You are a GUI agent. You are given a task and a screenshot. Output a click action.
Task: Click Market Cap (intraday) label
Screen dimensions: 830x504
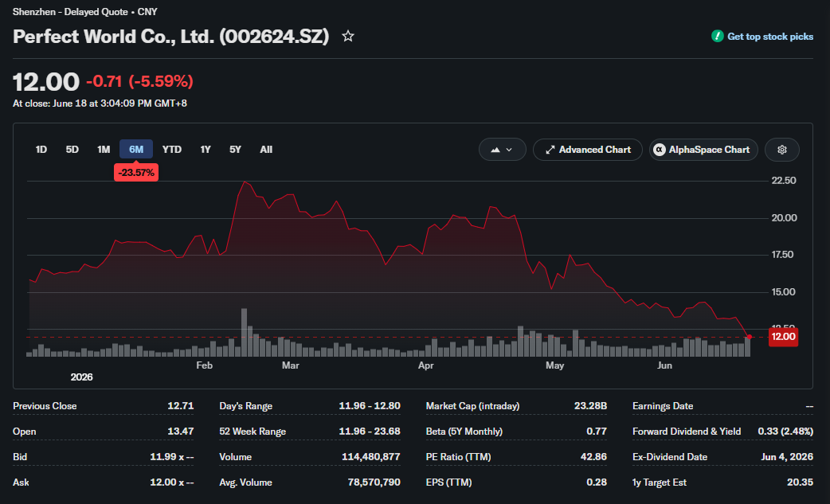pos(472,406)
